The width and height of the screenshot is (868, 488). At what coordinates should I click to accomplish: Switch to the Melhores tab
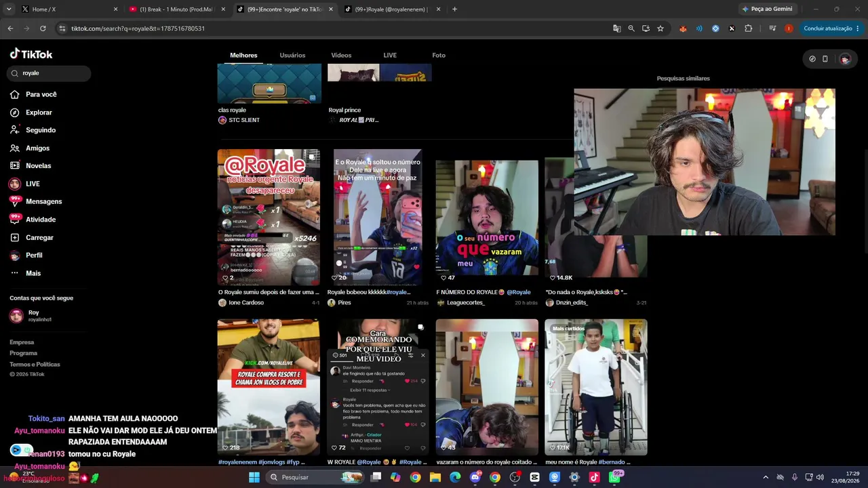tap(243, 55)
